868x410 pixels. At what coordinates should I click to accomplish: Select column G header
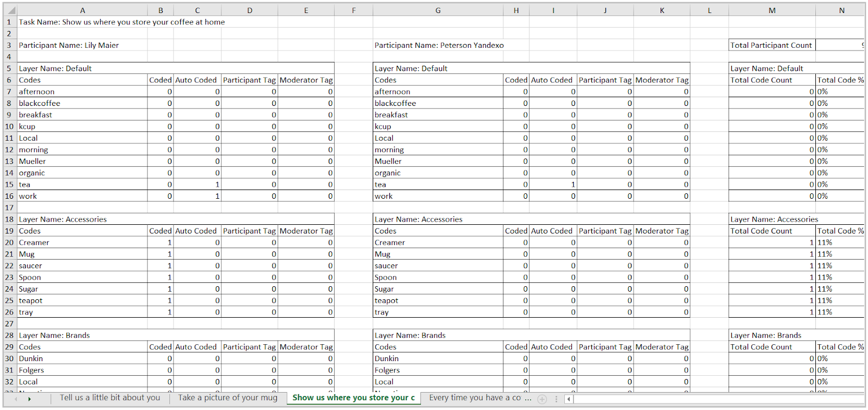[x=438, y=10]
